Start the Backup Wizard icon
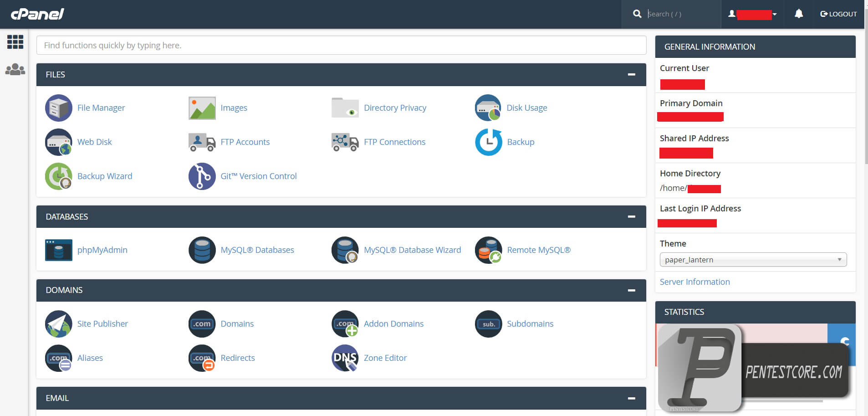This screenshot has height=416, width=868. [59, 176]
